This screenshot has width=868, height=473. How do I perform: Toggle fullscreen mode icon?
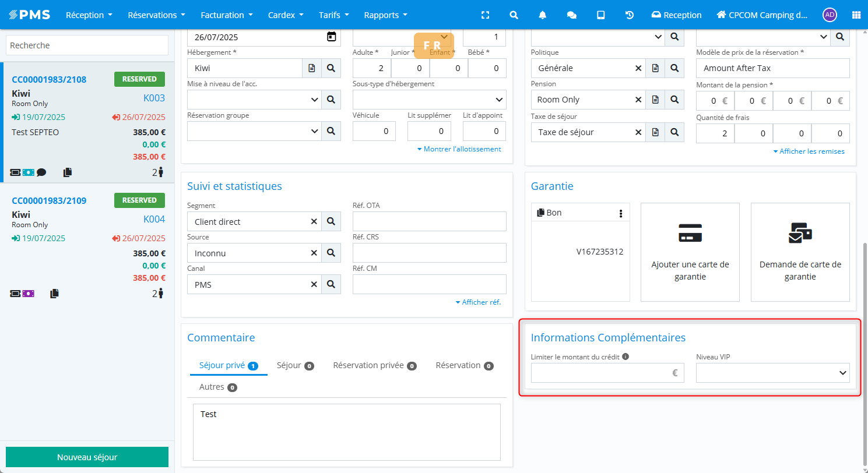tap(485, 15)
